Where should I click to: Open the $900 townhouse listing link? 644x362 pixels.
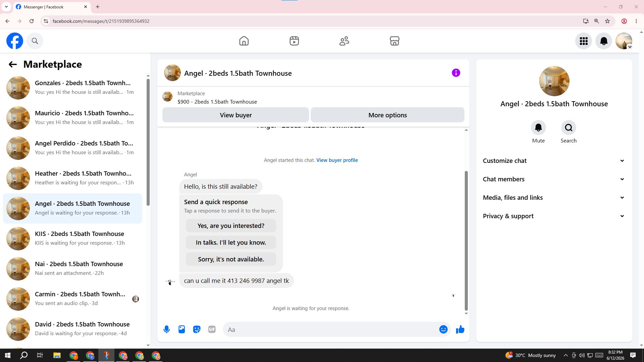tap(217, 102)
